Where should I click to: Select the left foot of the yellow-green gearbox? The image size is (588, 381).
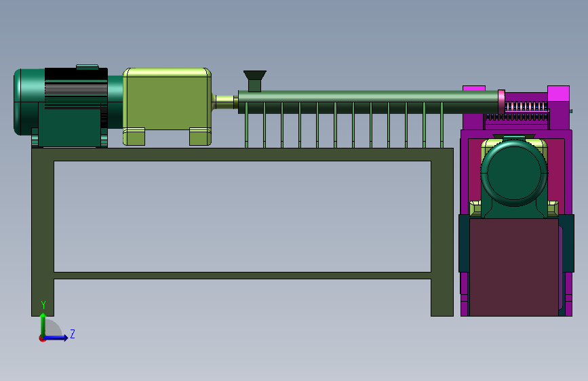tap(134, 136)
